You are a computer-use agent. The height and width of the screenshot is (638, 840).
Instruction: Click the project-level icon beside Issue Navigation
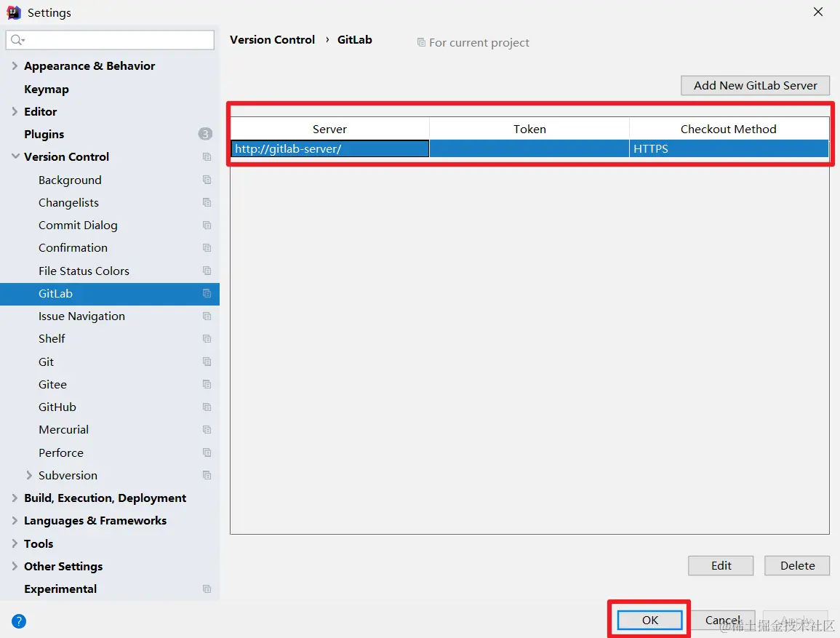coord(207,316)
